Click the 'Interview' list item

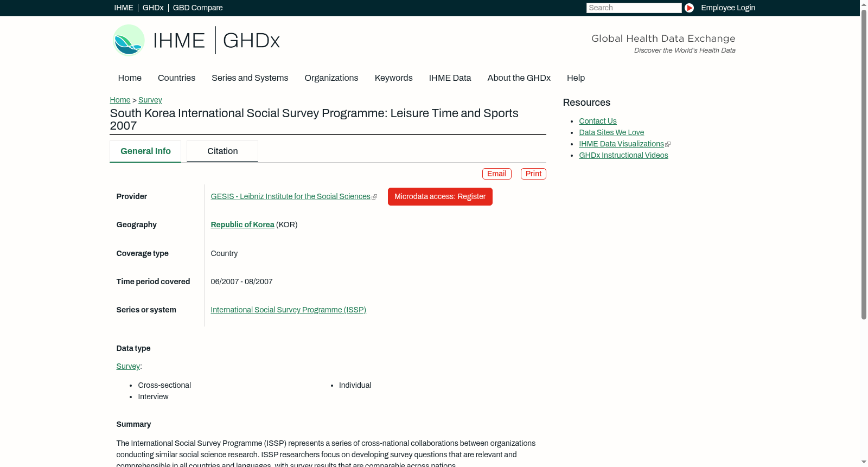(x=153, y=396)
